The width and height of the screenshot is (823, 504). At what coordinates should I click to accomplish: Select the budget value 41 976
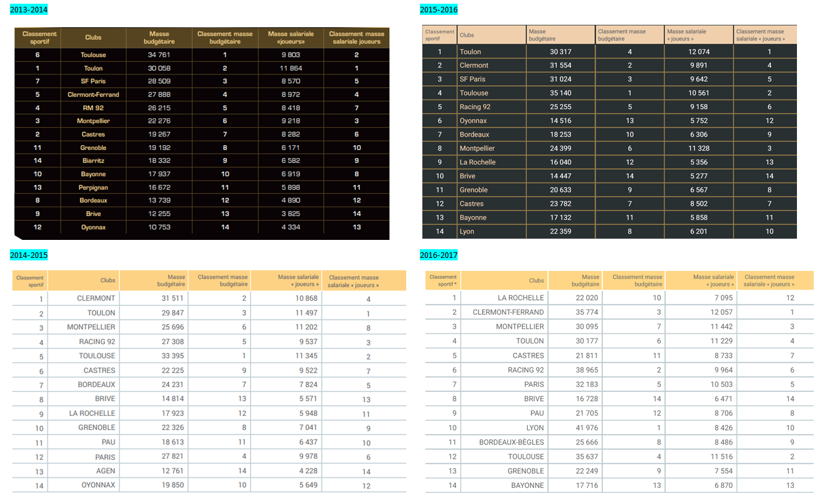[588, 428]
